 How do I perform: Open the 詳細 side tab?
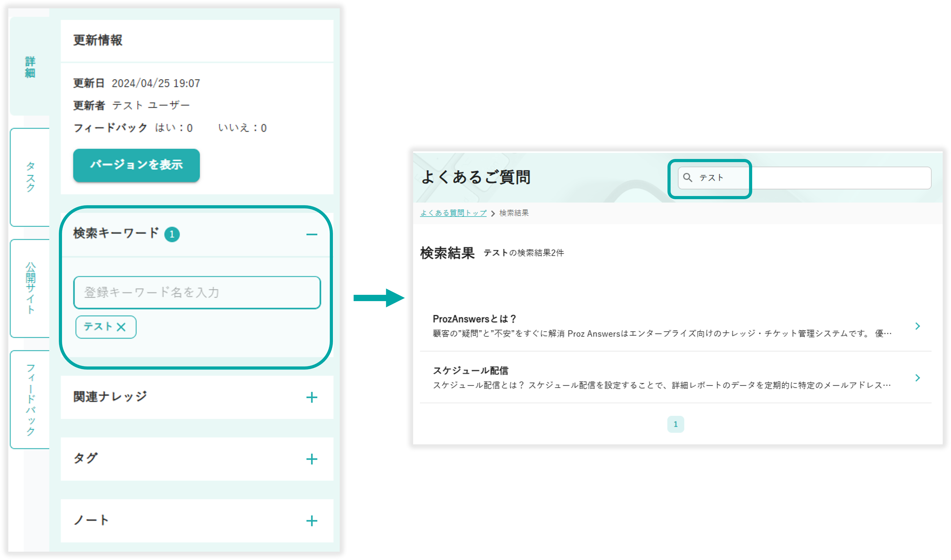(30, 67)
